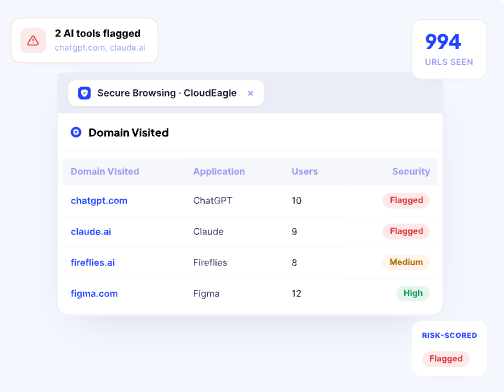Sort by Domain Visited column header
Viewport: 504px width, 392px height.
(105, 172)
